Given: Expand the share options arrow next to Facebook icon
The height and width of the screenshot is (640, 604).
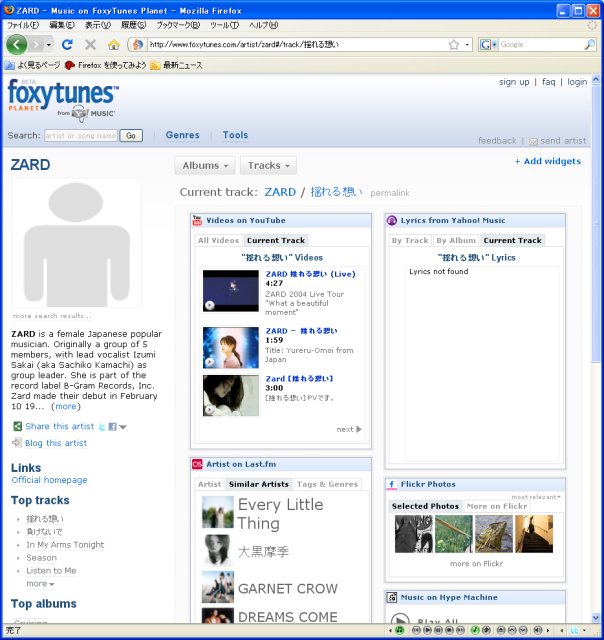Looking at the screenshot, I should [122, 427].
